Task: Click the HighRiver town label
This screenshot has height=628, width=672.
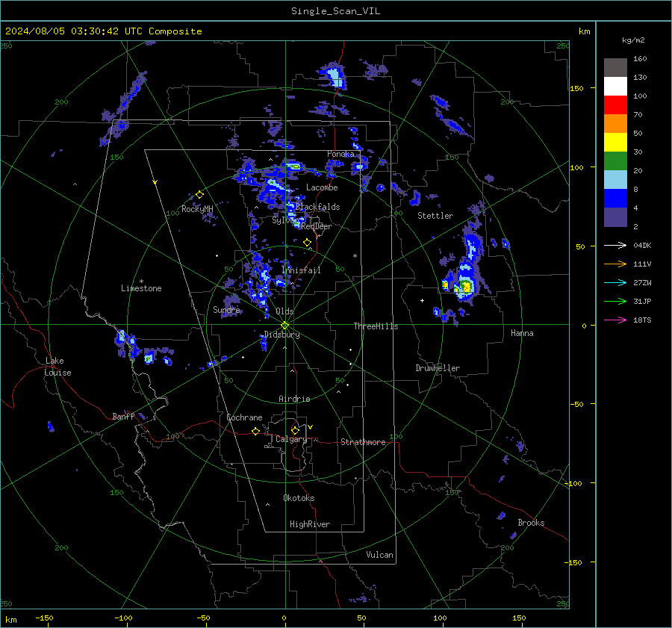Action: 310,524
